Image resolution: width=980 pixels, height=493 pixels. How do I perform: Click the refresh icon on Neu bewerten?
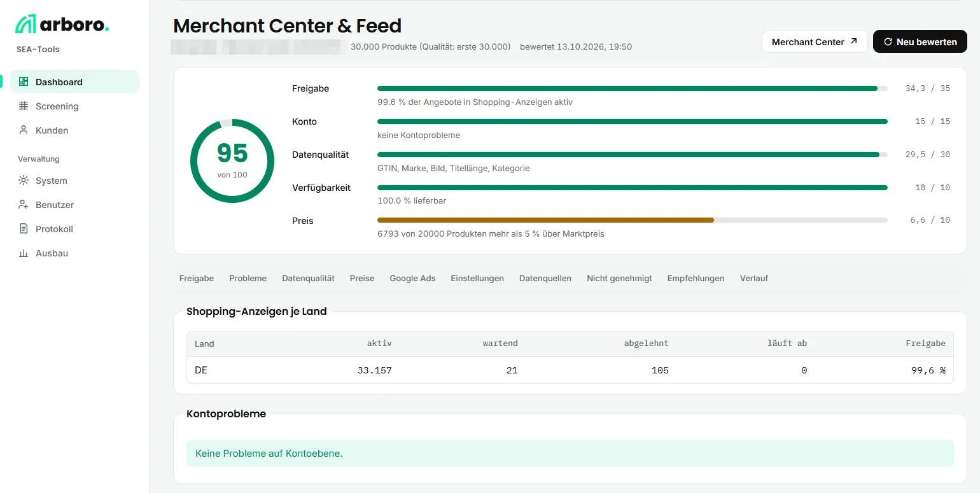(888, 42)
